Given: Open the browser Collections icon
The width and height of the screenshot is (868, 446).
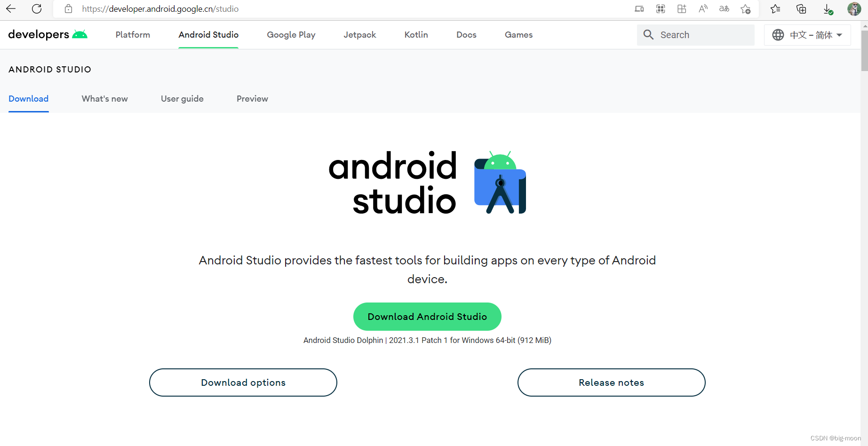Looking at the screenshot, I should tap(801, 8).
